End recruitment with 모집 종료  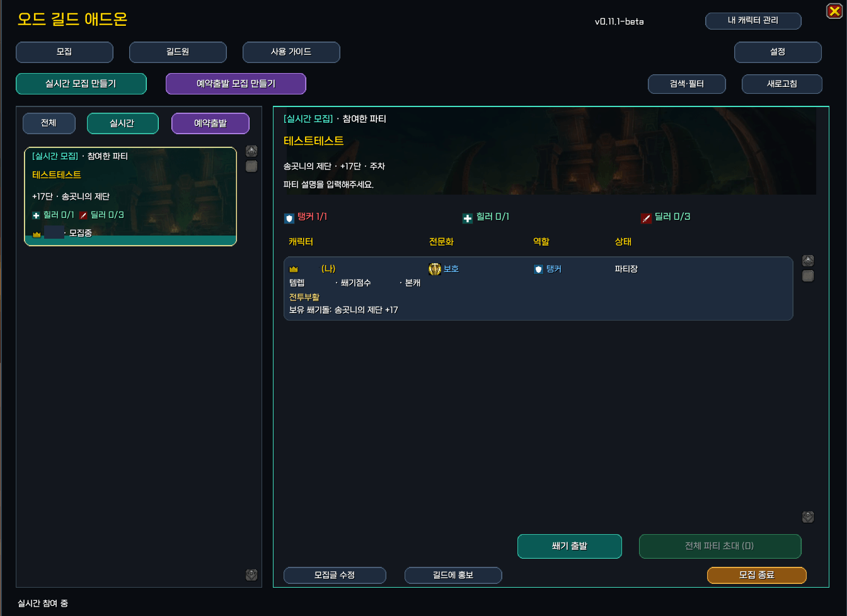[757, 575]
